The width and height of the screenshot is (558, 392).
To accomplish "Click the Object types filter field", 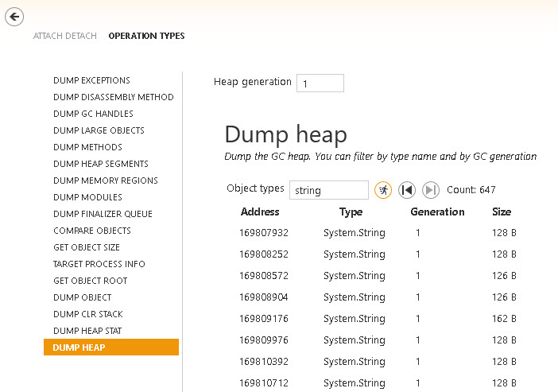I will (x=329, y=190).
